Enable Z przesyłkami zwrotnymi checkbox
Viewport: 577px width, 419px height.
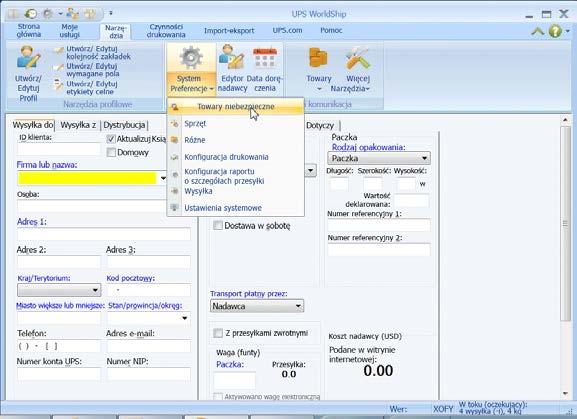coord(218,333)
